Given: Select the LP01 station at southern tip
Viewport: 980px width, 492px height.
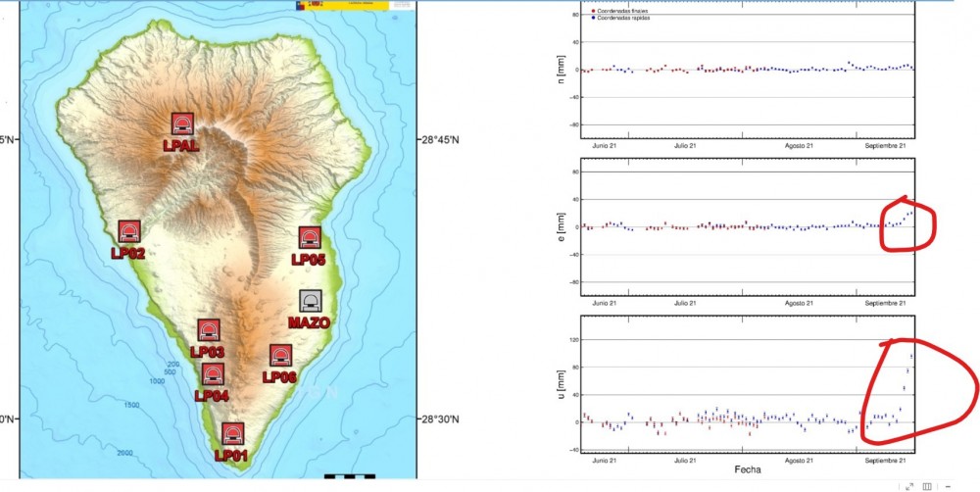Looking at the screenshot, I should click(x=232, y=434).
